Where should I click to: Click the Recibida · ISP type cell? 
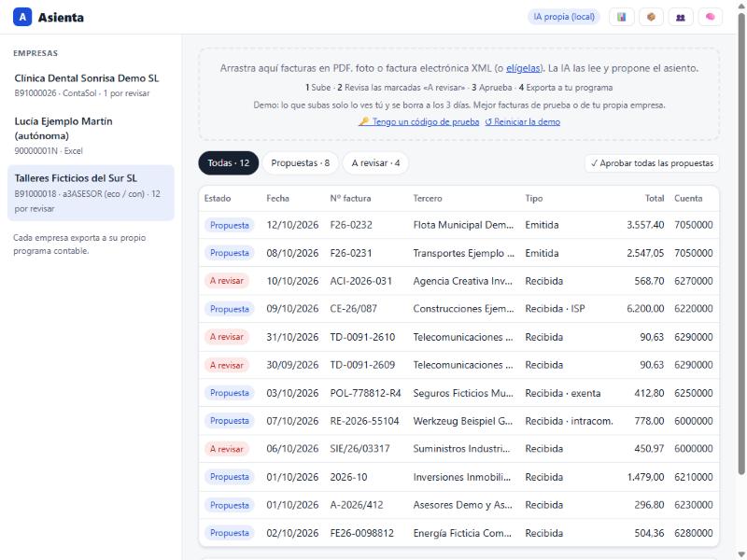coord(555,309)
